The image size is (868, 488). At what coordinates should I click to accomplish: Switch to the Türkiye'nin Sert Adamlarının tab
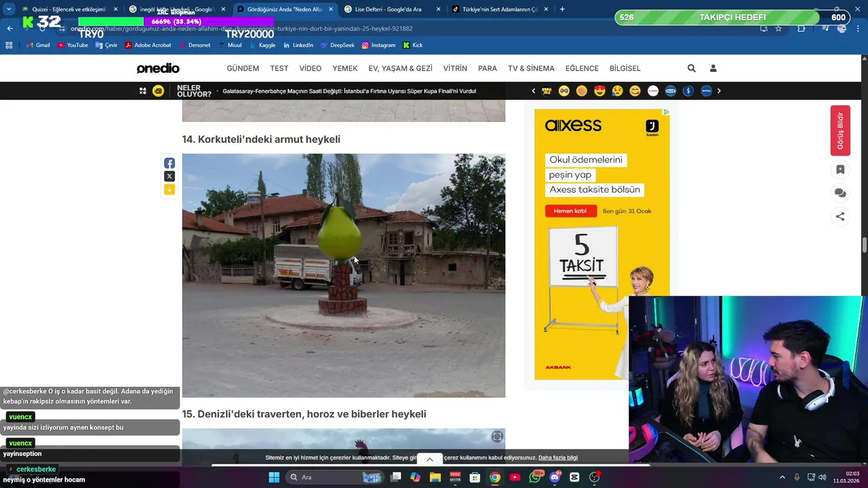(x=500, y=9)
